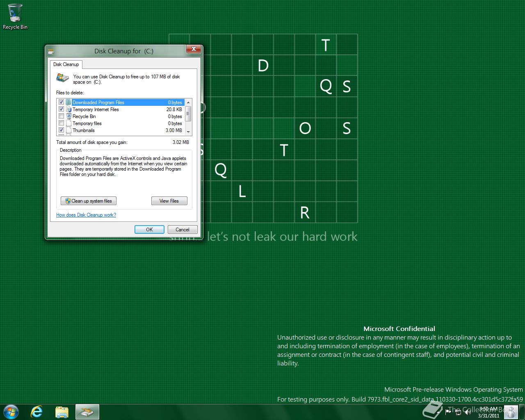Click the View Files button
This screenshot has height=420, width=525.
click(169, 201)
